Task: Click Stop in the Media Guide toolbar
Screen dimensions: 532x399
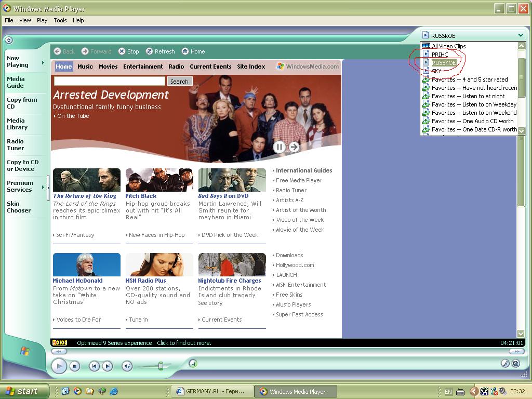Action: click(x=129, y=51)
